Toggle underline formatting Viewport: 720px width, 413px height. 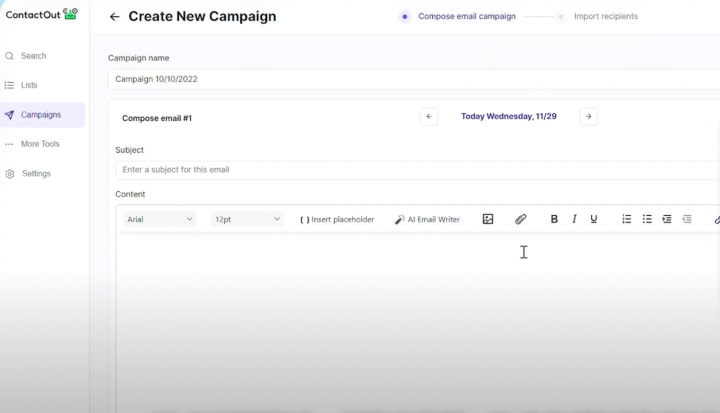[x=594, y=219]
